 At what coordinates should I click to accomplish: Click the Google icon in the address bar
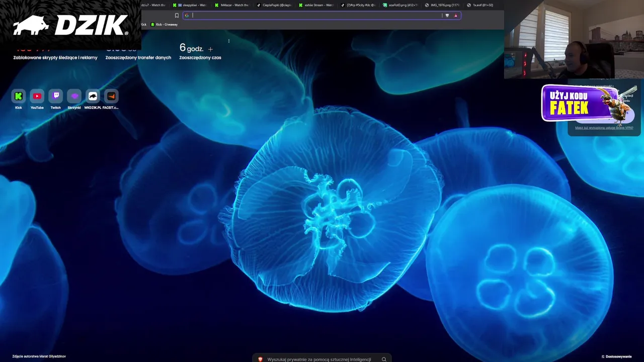click(x=187, y=15)
